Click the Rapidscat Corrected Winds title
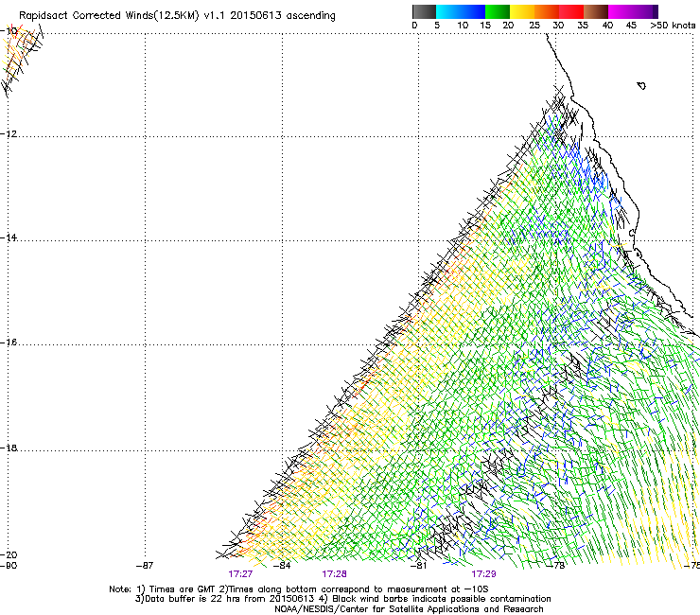This screenshot has height=615, width=700. pyautogui.click(x=177, y=15)
